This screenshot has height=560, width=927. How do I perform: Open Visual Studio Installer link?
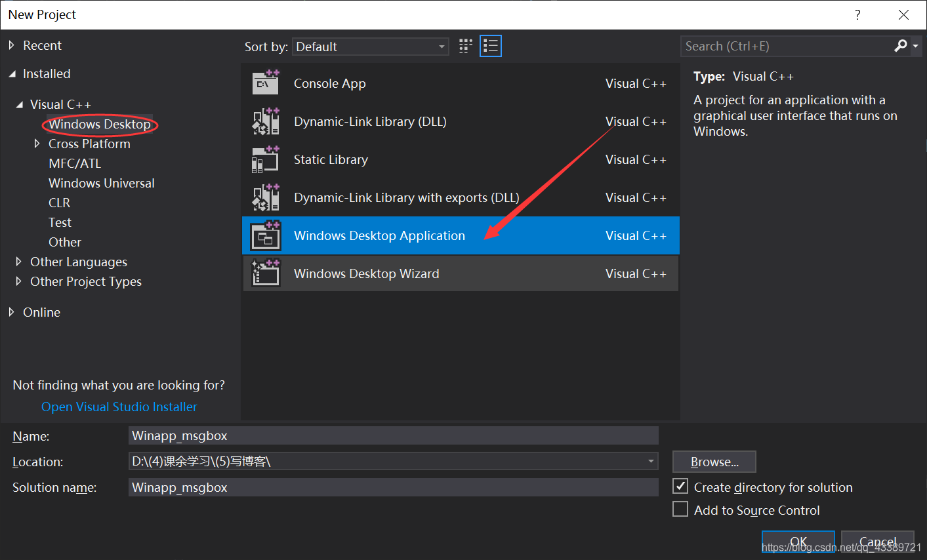(x=119, y=407)
